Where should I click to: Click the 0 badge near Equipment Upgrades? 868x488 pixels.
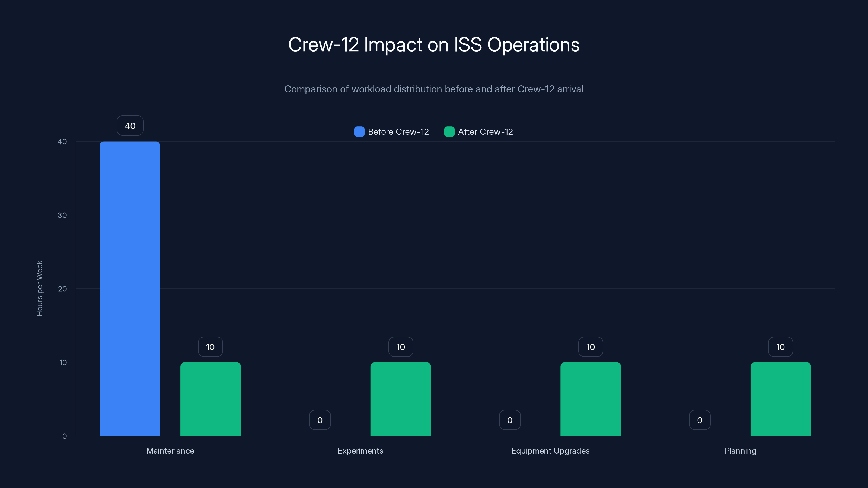point(509,420)
